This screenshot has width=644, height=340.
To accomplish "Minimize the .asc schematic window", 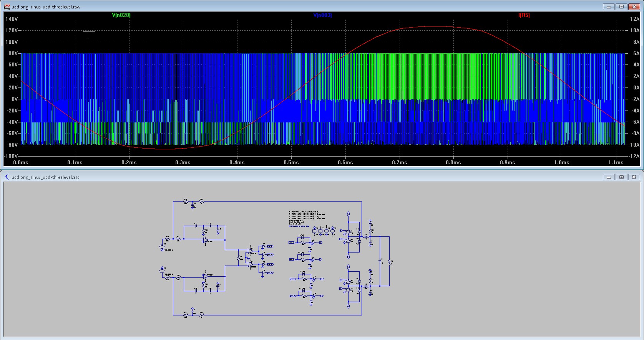I will coord(609,177).
